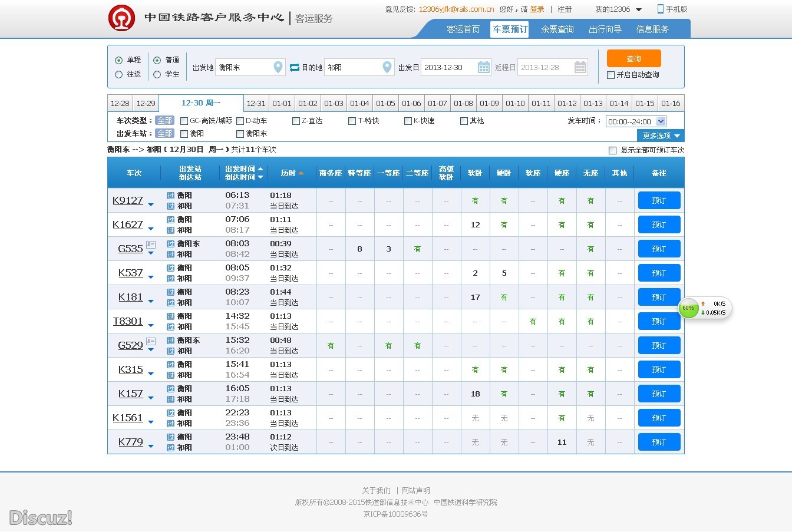Expand 更多选项 more options
The height and width of the screenshot is (532, 792).
(661, 136)
